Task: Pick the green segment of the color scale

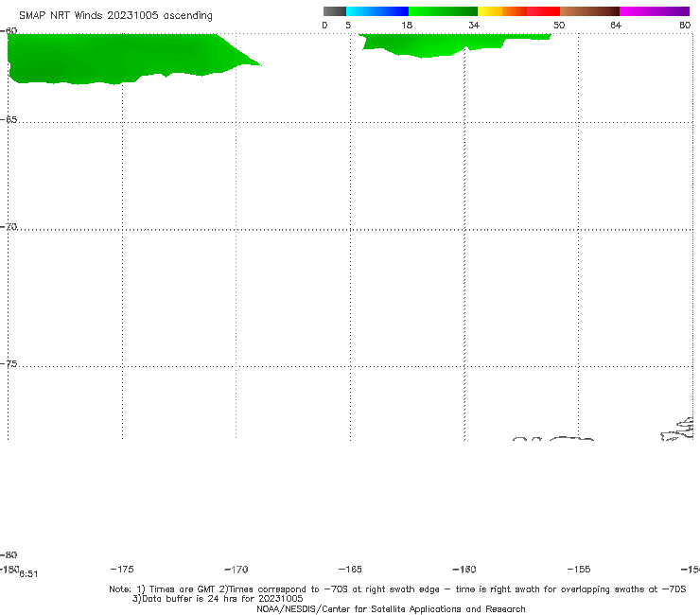Action: pos(443,11)
